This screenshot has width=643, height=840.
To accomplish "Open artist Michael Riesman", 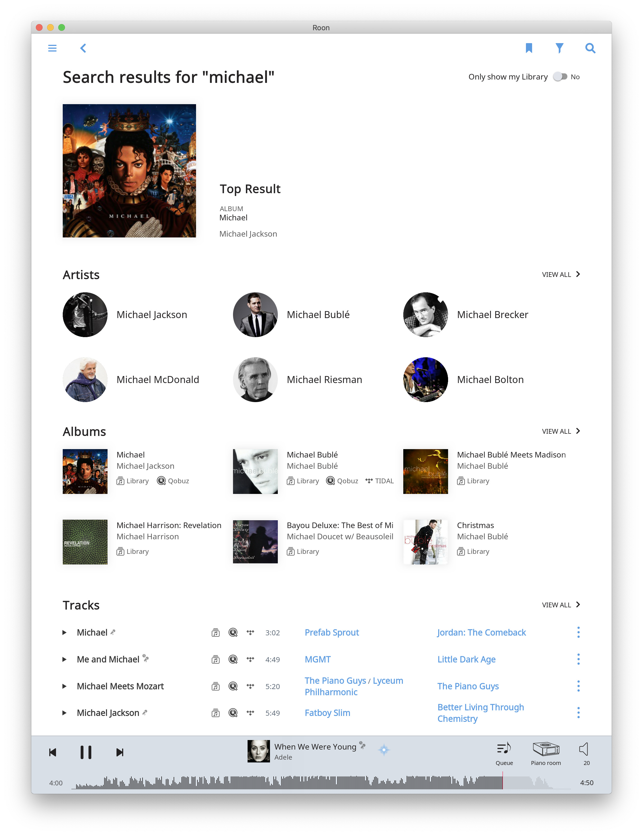I will click(324, 380).
